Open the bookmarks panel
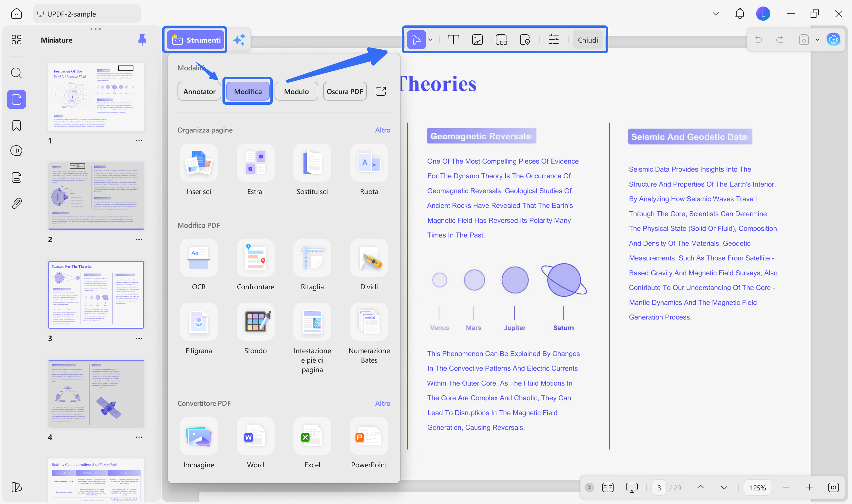The image size is (852, 504). [x=16, y=125]
